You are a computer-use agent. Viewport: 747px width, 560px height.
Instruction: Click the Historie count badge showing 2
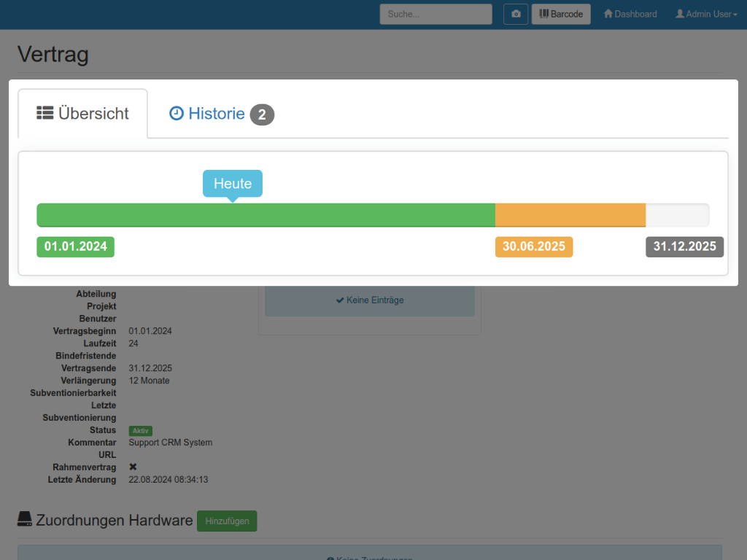262,114
